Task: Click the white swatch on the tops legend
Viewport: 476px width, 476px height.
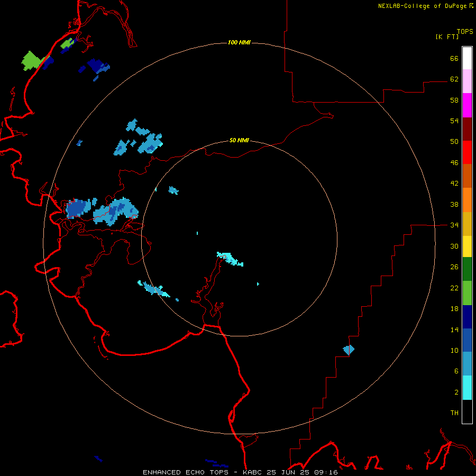Action: click(467, 58)
